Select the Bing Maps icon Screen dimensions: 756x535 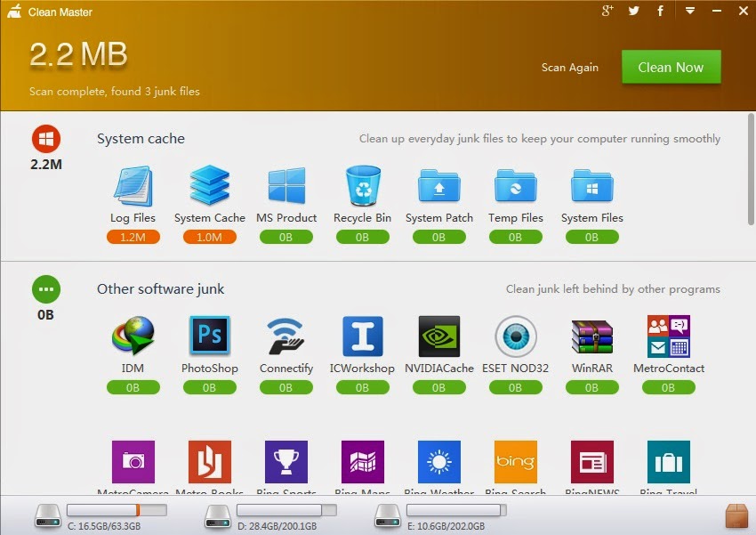pyautogui.click(x=363, y=462)
